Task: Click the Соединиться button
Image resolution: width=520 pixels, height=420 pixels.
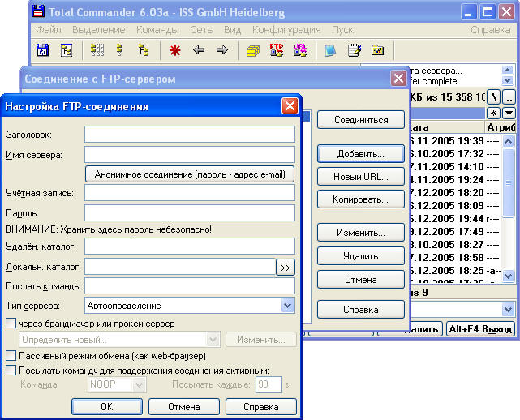Action: click(x=361, y=120)
